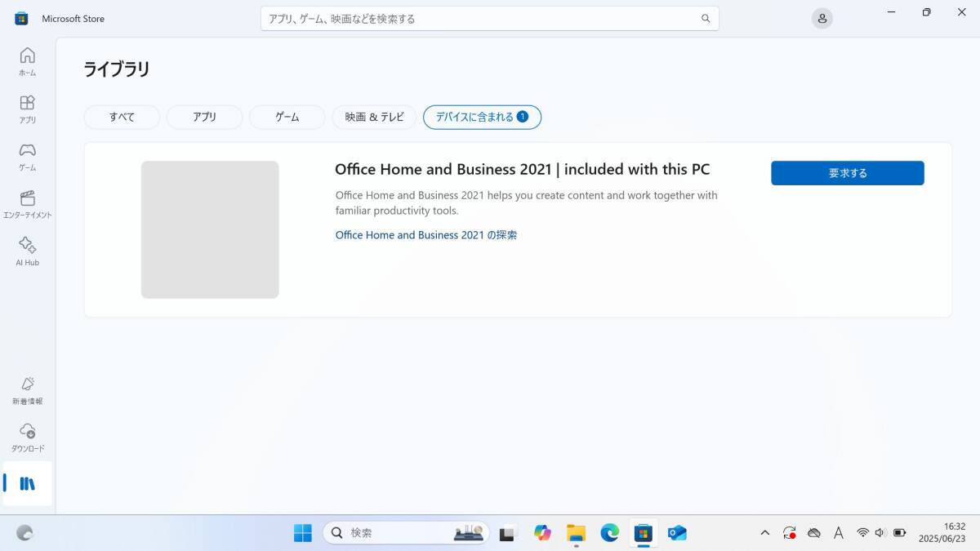This screenshot has height=551, width=980.
Task: Switch to the 映画 & テレビ filter
Action: [373, 117]
